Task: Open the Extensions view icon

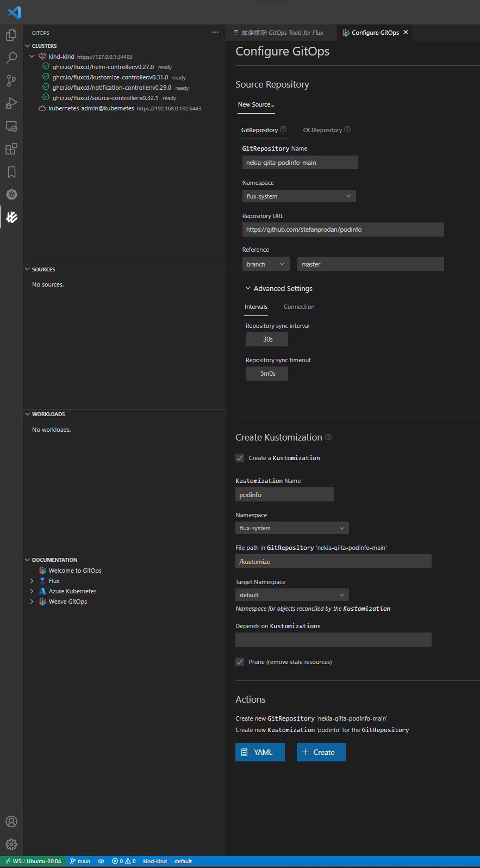Action: (11, 149)
